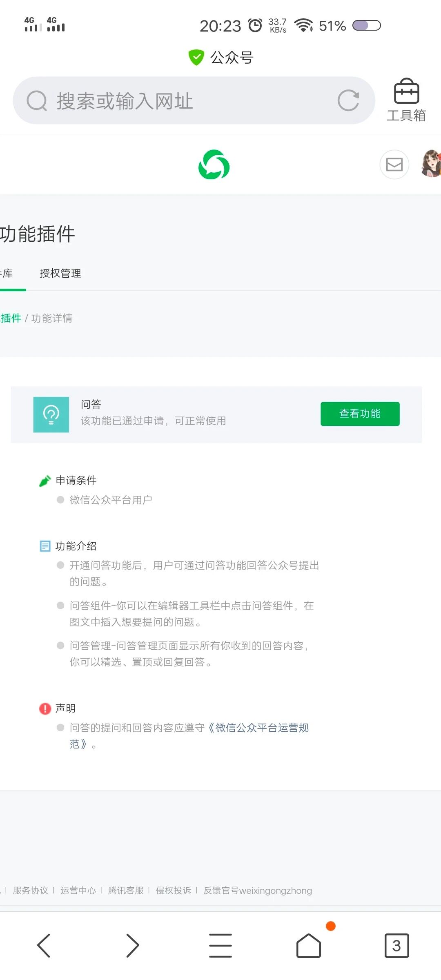Screen dimensions: 441x980
Task: Open the tabs switcher showing 3
Action: coord(397,945)
